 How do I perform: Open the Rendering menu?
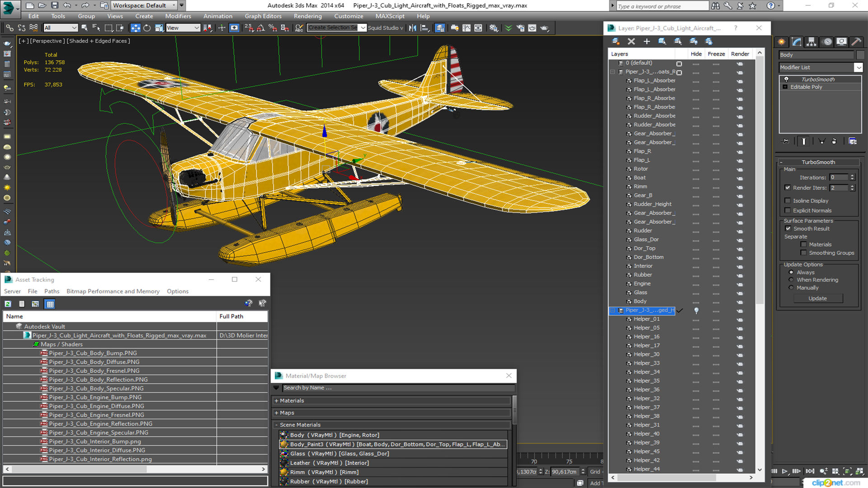pyautogui.click(x=308, y=16)
